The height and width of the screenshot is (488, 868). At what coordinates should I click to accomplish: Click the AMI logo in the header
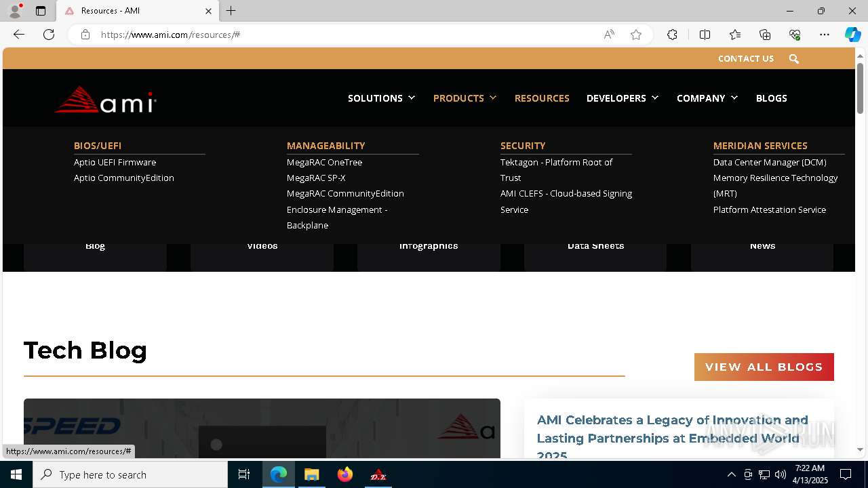105,99
